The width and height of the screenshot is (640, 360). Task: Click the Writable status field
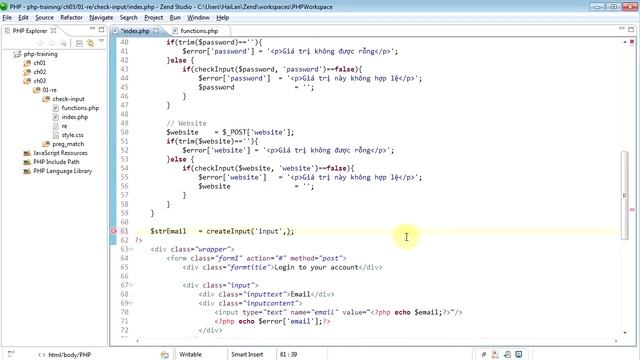(191, 354)
